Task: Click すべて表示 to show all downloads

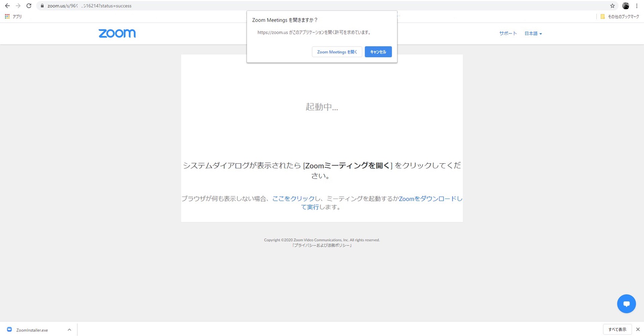Action: coord(617,329)
